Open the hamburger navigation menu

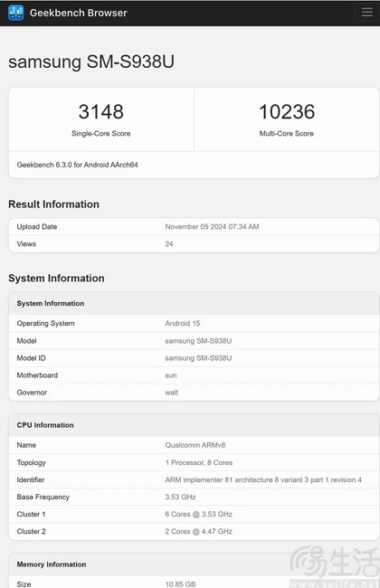point(366,13)
